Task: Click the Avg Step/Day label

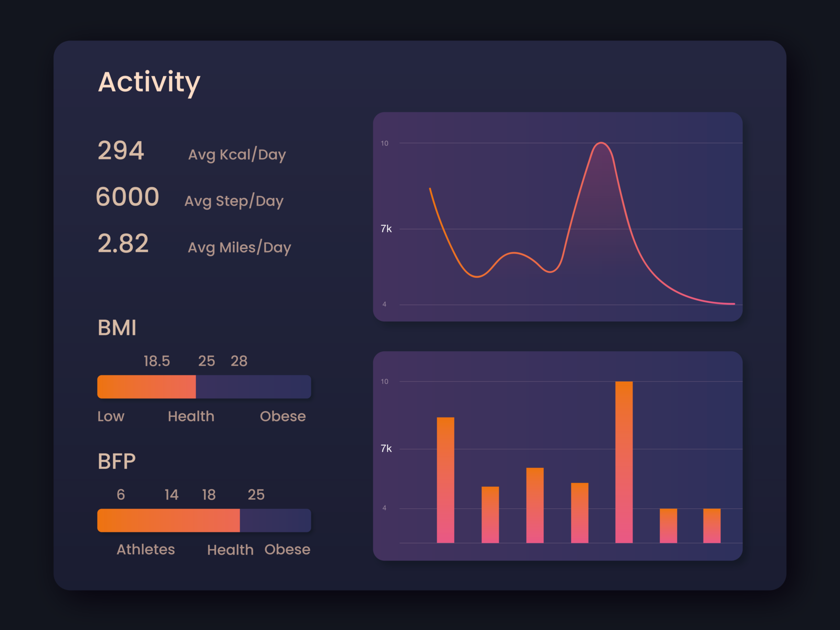Action: [234, 201]
